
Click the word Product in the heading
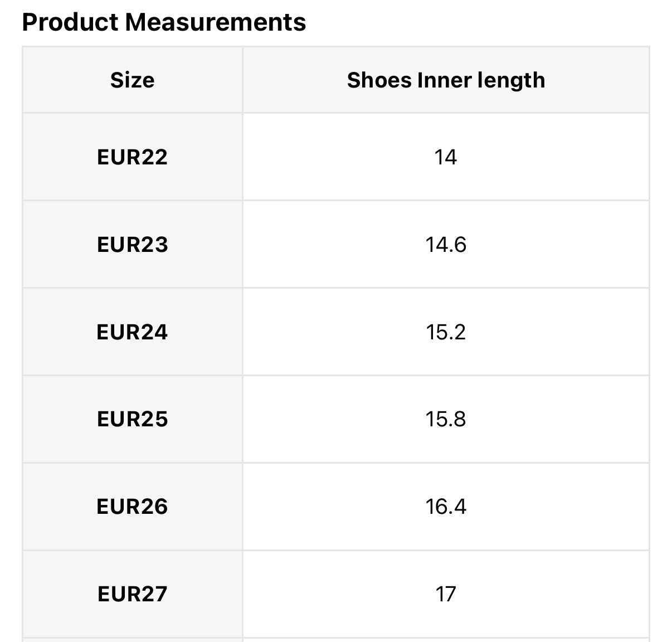70,23
